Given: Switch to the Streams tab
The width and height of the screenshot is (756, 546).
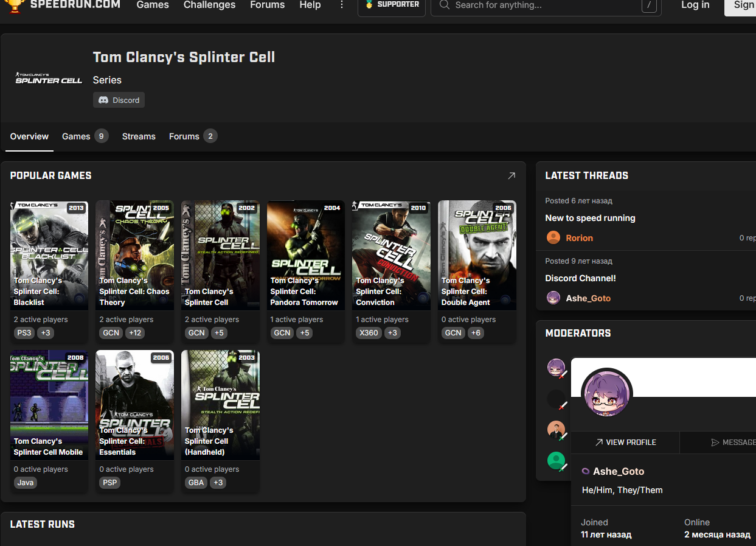Looking at the screenshot, I should click(139, 136).
